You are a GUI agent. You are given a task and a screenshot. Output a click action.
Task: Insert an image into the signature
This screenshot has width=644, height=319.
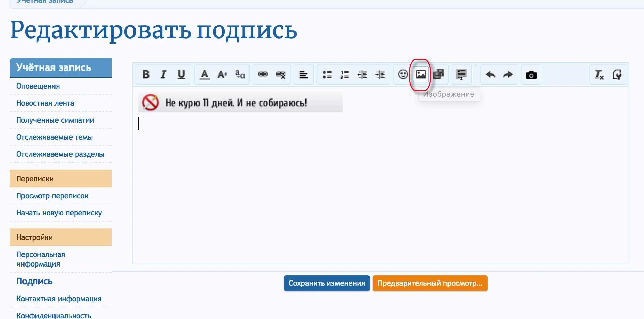click(421, 74)
